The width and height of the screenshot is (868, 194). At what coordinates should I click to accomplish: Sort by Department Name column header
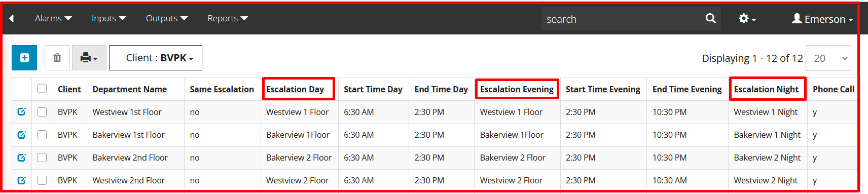click(130, 89)
